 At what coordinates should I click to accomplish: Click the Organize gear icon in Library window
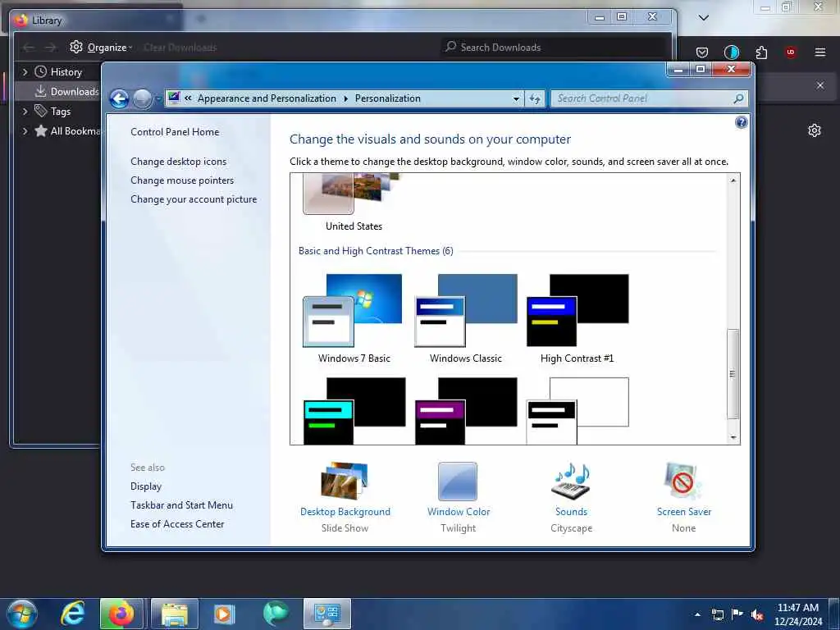[76, 47]
